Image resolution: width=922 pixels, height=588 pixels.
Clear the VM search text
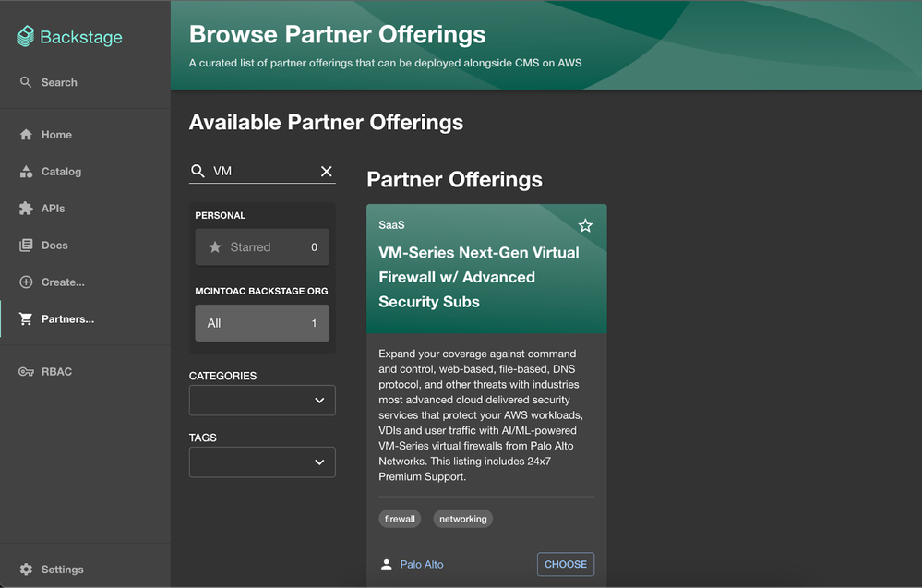(327, 171)
